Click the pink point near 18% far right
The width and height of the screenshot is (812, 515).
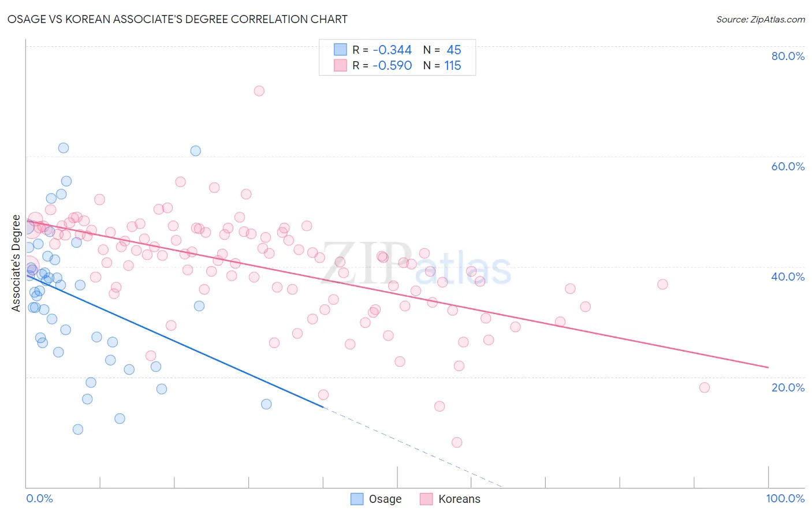(704, 387)
